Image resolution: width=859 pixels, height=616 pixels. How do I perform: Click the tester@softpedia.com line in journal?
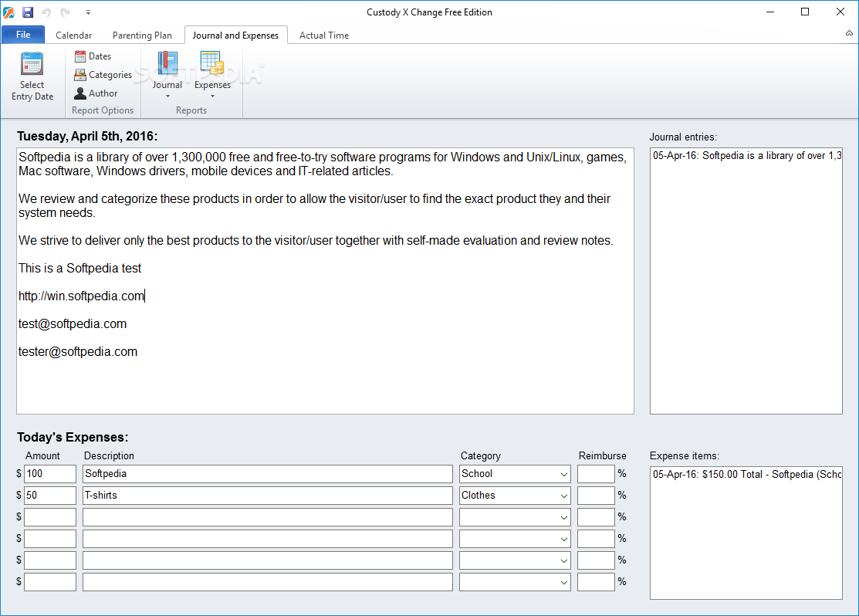[78, 352]
